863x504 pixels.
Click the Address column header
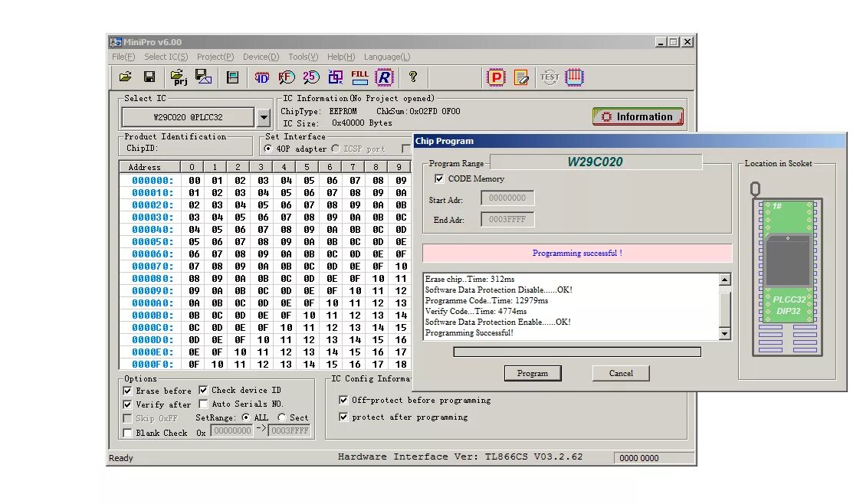pyautogui.click(x=149, y=167)
